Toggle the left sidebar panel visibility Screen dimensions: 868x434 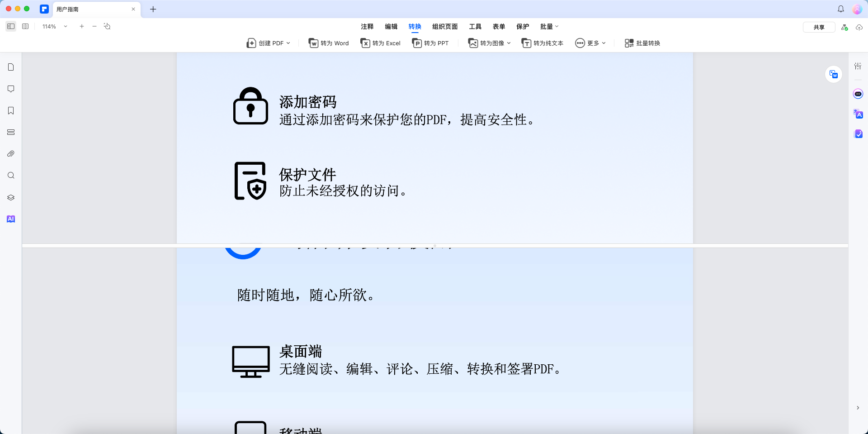point(11,26)
